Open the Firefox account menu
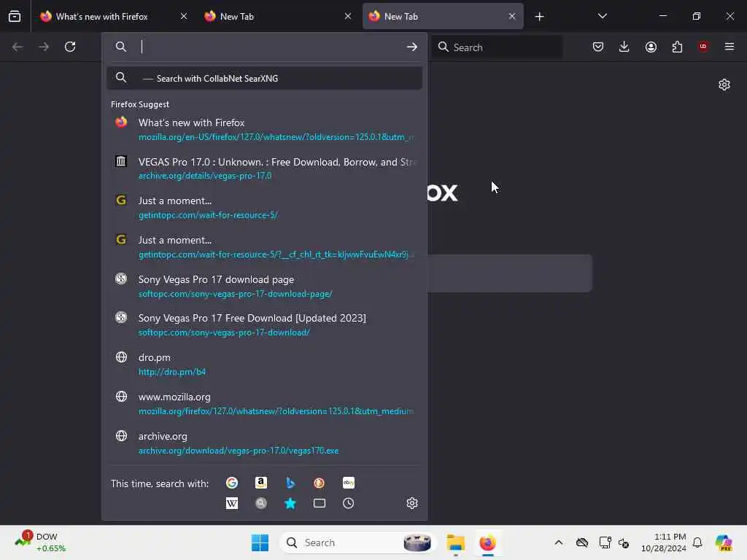747x560 pixels. (x=651, y=47)
